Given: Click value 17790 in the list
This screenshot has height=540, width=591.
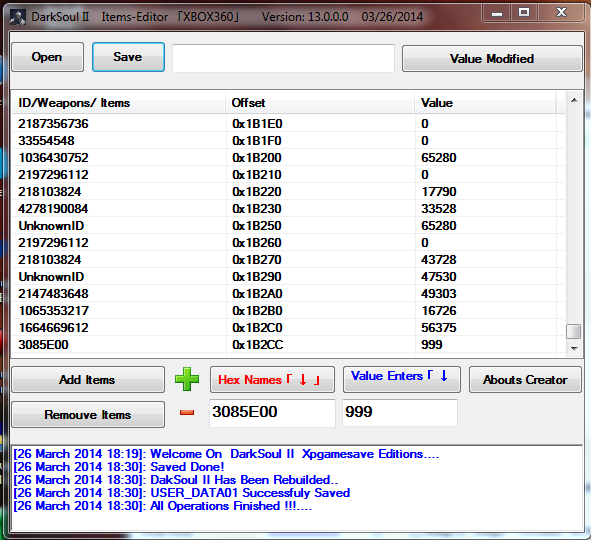Looking at the screenshot, I should (439, 191).
